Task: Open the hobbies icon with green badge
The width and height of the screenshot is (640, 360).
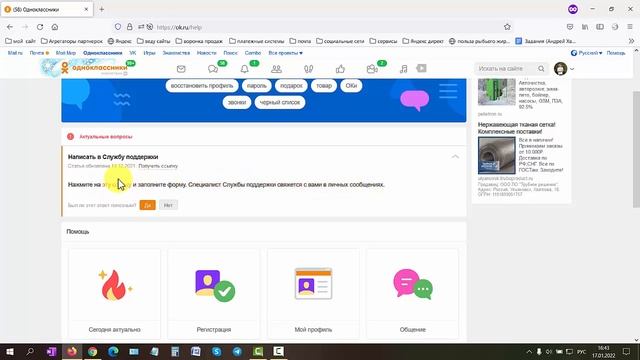Action: pyautogui.click(x=372, y=69)
